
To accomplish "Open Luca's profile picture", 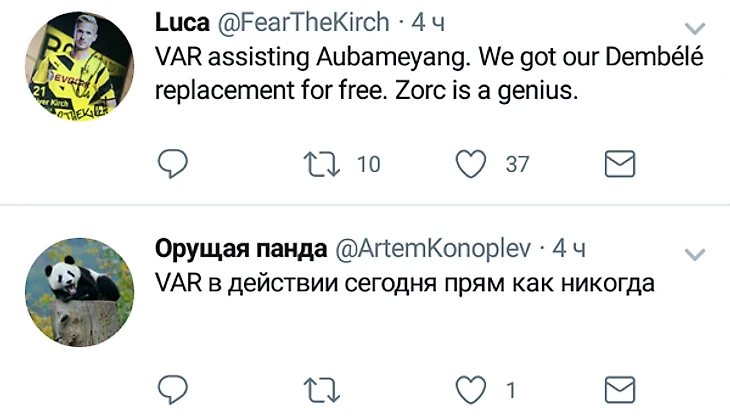I will pyautogui.click(x=78, y=67).
